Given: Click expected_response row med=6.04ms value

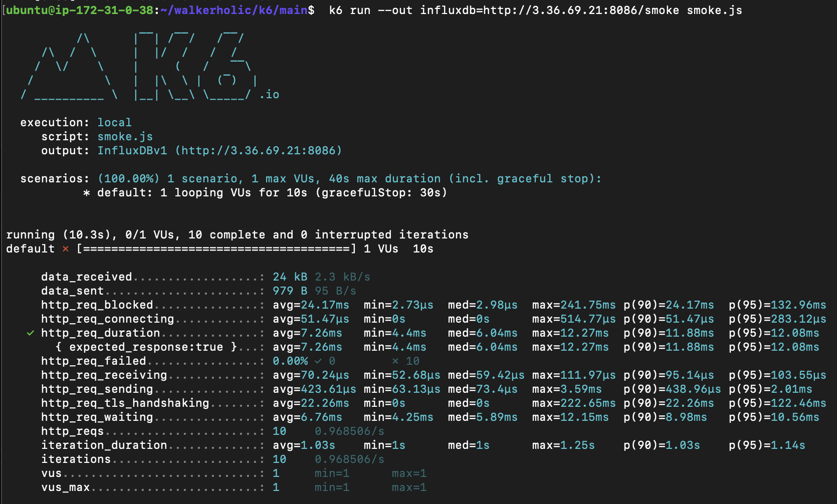Looking at the screenshot, I should (x=483, y=347).
